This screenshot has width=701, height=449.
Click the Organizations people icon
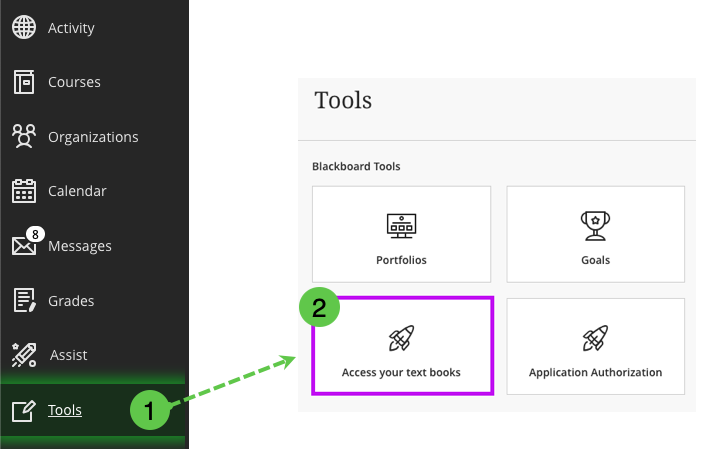click(24, 136)
